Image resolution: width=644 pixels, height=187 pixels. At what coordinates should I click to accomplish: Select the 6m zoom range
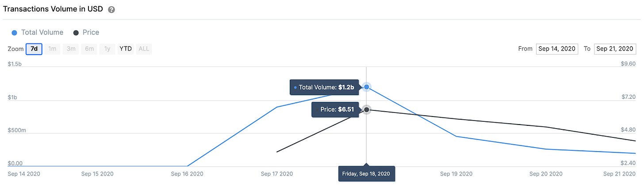click(89, 49)
